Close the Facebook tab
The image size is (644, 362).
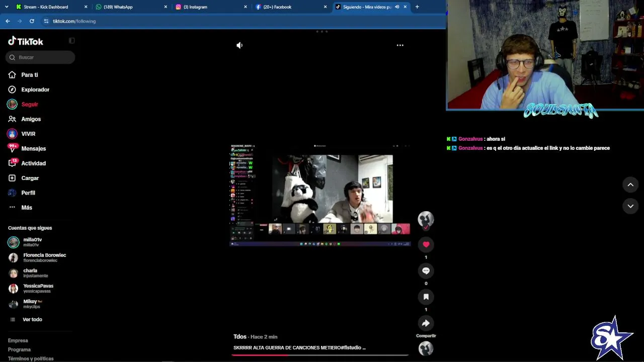point(325,7)
